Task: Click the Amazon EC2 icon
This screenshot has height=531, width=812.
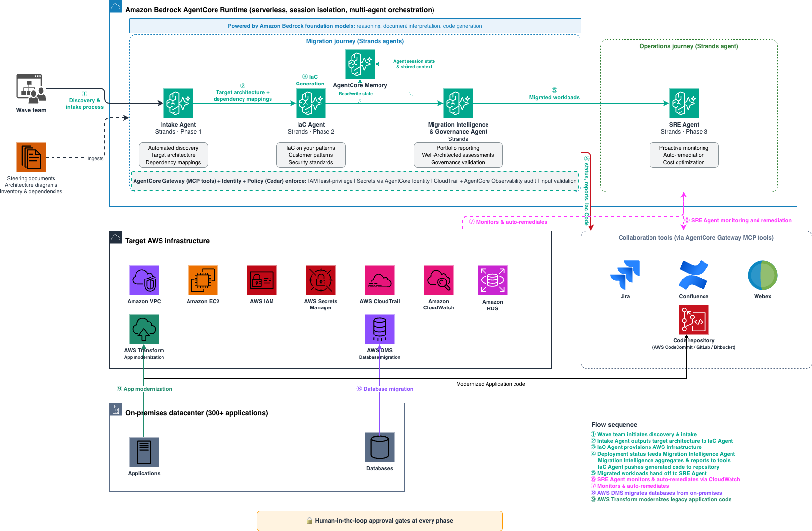Action: 203,280
